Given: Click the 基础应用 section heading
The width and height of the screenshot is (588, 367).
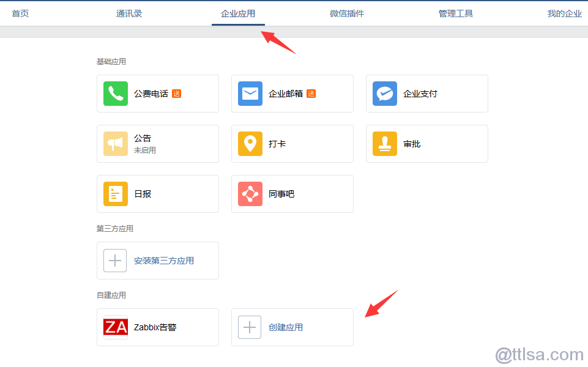Looking at the screenshot, I should 111,62.
